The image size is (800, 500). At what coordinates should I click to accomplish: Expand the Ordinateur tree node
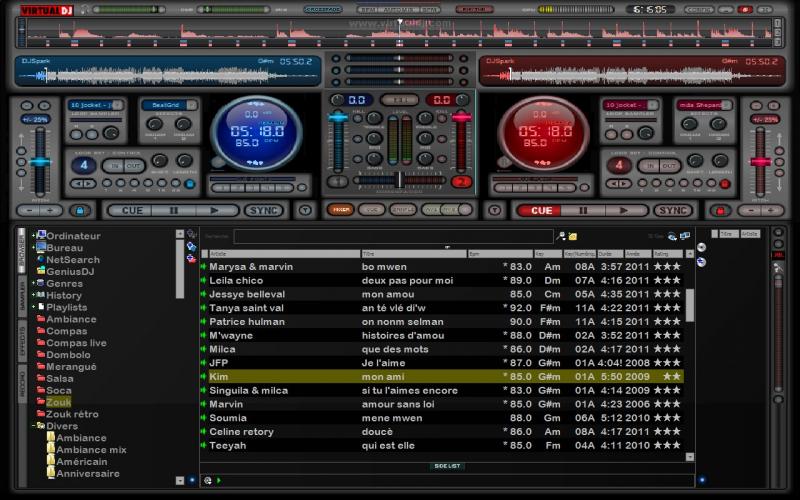point(34,236)
